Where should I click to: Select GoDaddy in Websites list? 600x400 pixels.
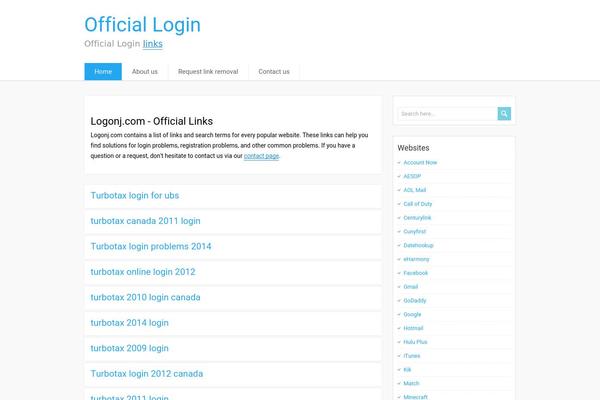point(415,300)
